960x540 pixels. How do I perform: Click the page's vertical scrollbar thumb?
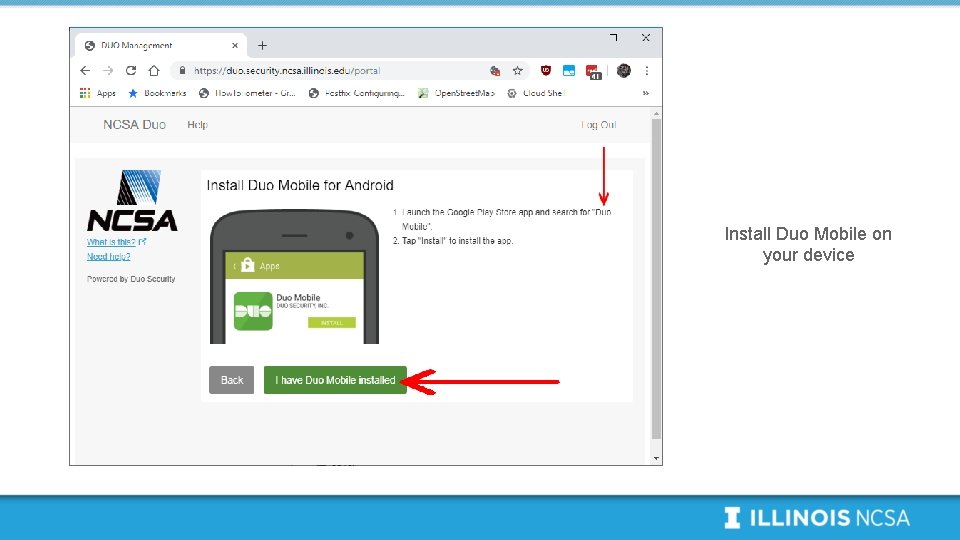tap(656, 279)
